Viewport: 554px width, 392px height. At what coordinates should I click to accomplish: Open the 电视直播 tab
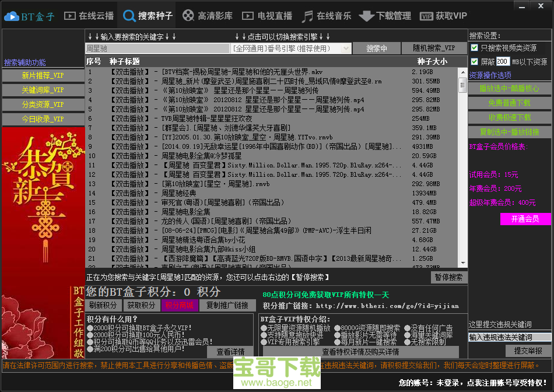click(x=267, y=16)
